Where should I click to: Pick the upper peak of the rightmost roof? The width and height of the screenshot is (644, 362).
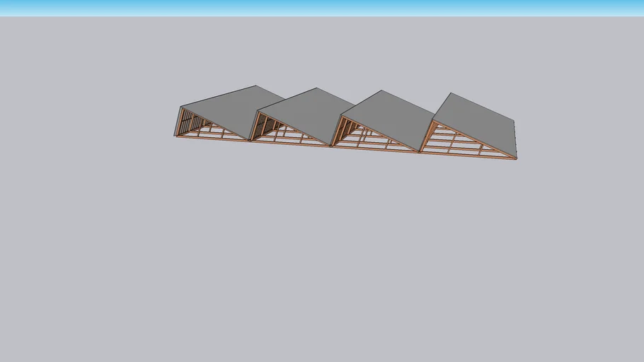point(451,93)
